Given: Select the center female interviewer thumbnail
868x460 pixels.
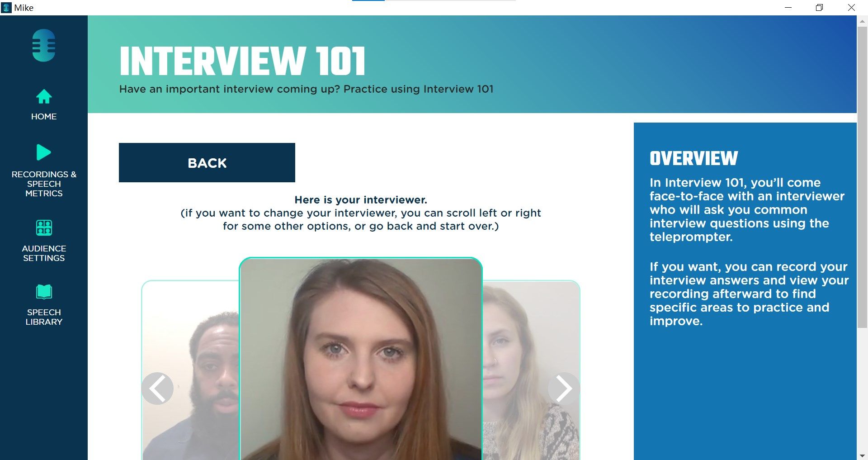Looking at the screenshot, I should [361, 359].
